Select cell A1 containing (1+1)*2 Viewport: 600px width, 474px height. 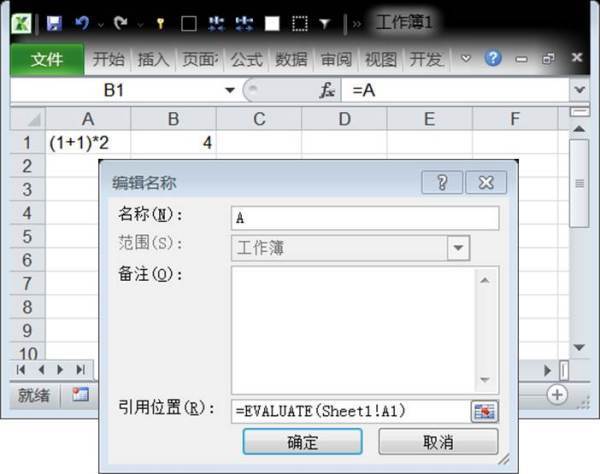click(88, 143)
